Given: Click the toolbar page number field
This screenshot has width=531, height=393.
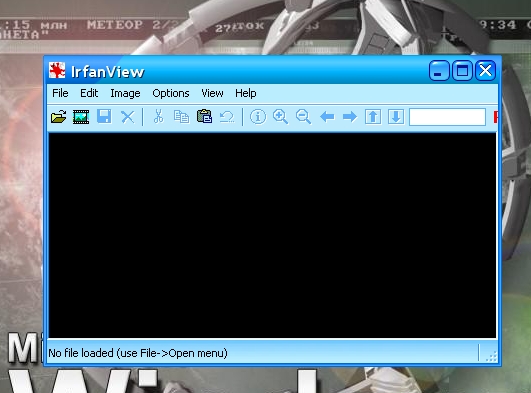Looking at the screenshot, I should 447,117.
